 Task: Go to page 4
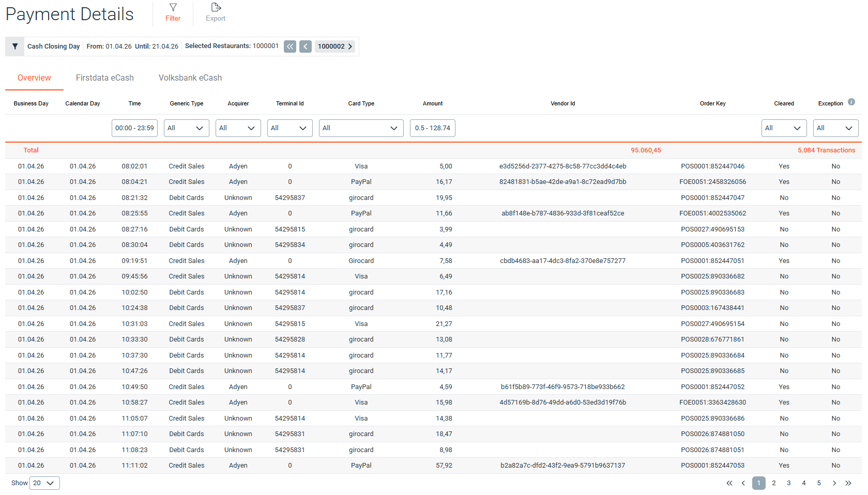(804, 483)
